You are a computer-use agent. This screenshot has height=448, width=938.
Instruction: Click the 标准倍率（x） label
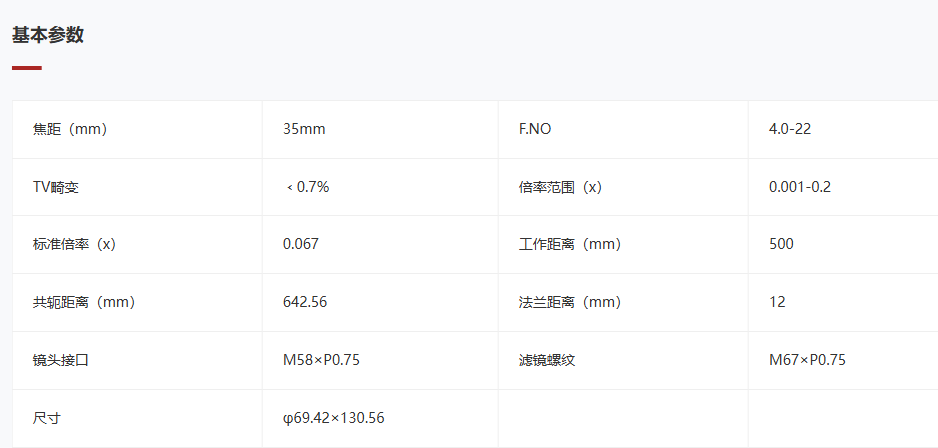pyautogui.click(x=74, y=244)
